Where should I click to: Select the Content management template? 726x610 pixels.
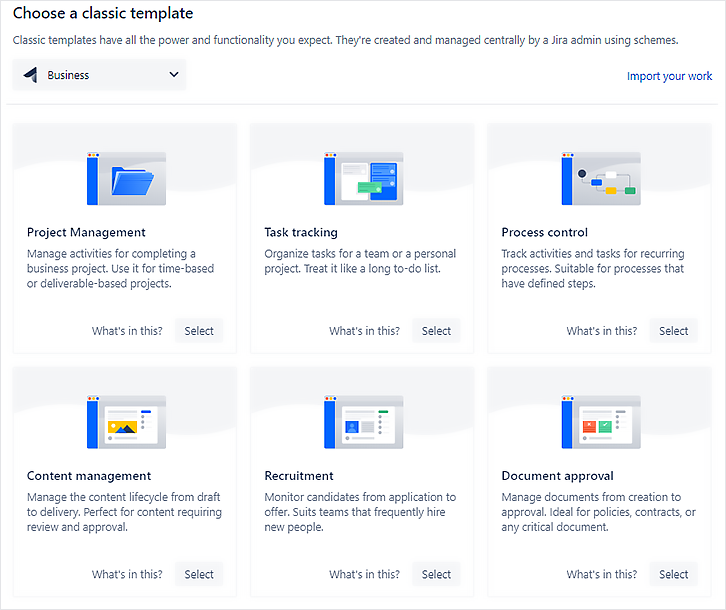pos(199,574)
